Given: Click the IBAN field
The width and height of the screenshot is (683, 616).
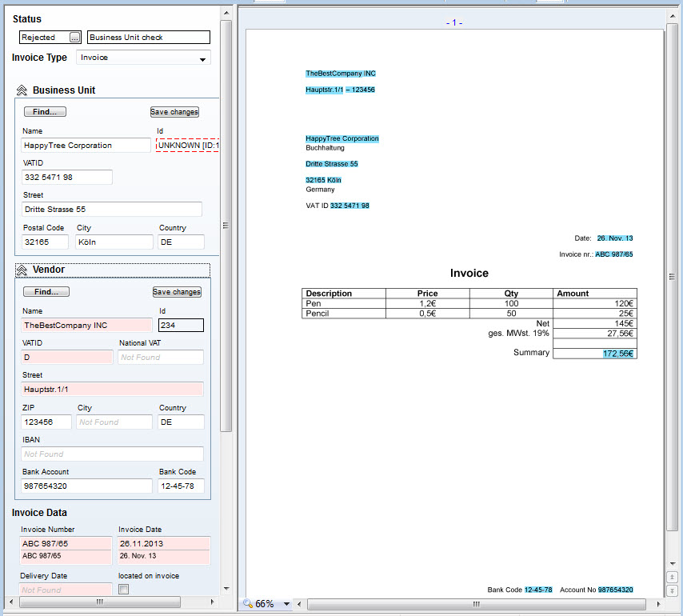Looking at the screenshot, I should pos(112,454).
